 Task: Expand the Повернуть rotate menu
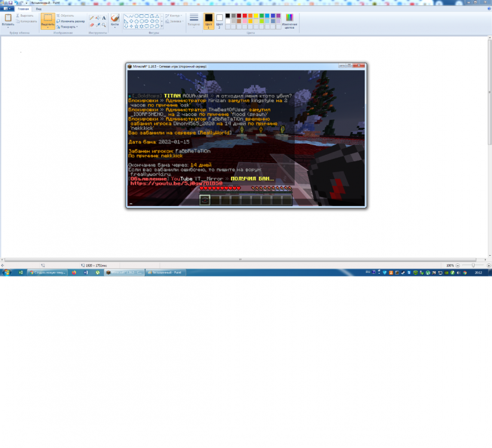[67, 27]
